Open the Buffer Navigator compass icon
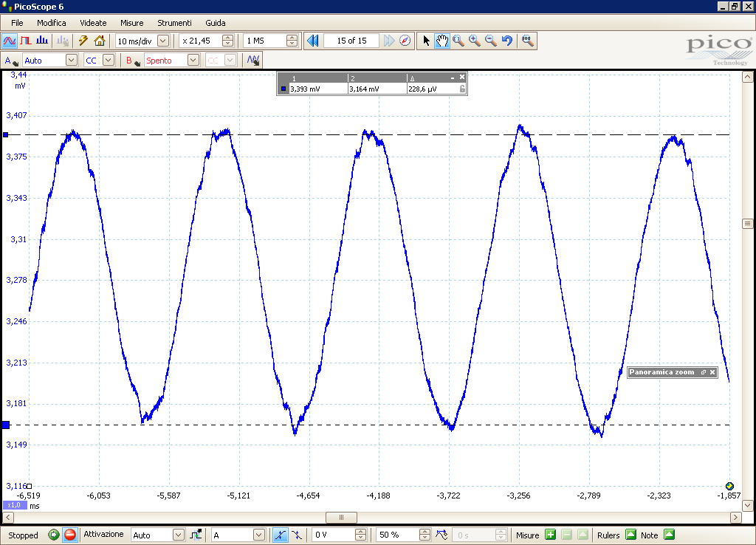This screenshot has height=545, width=756. coord(405,41)
